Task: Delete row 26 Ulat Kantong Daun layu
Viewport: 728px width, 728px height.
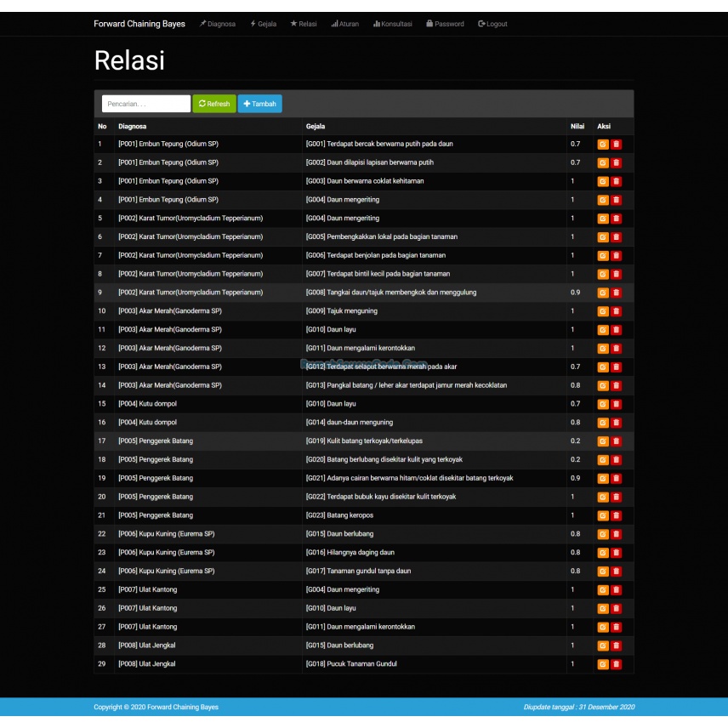Action: click(x=617, y=609)
